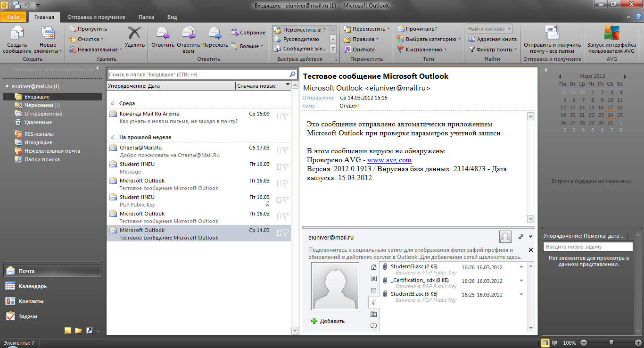The width and height of the screenshot is (644, 348).
Task: Click the zoom slider handle
Action: coord(611,342)
